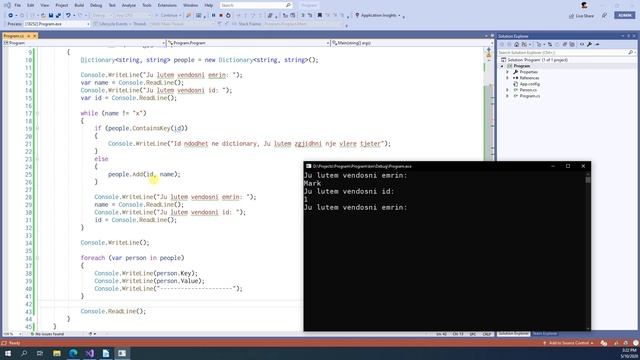
Task: Select Person.cs in Solution Explorer
Action: [x=528, y=90]
